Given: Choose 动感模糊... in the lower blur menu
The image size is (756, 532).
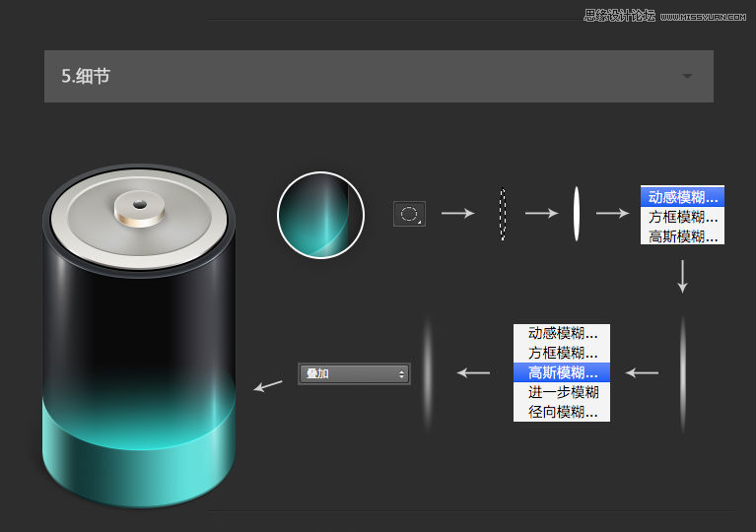Looking at the screenshot, I should pos(562,333).
